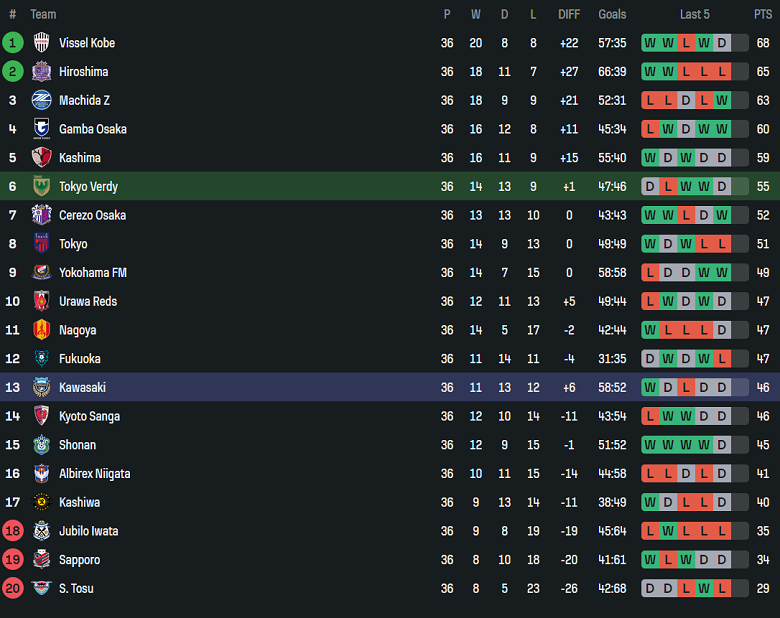780x618 pixels.
Task: Open the Kawasaki team link
Action: 82,387
